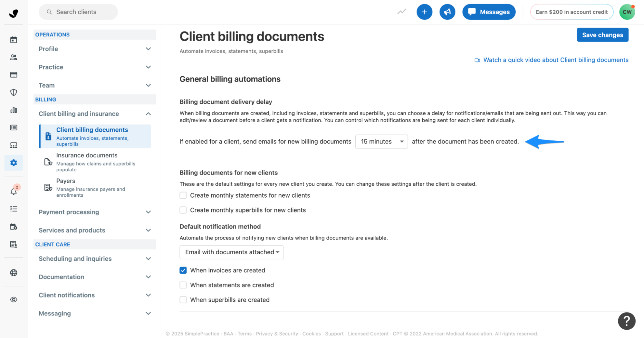Uncheck When invoices are created
644x338 pixels.
183,270
